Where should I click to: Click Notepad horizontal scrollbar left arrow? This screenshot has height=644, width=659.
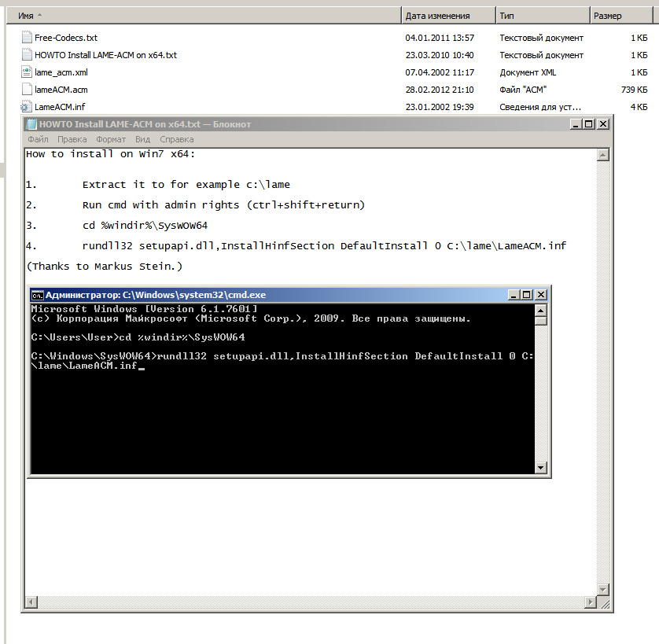click(31, 602)
